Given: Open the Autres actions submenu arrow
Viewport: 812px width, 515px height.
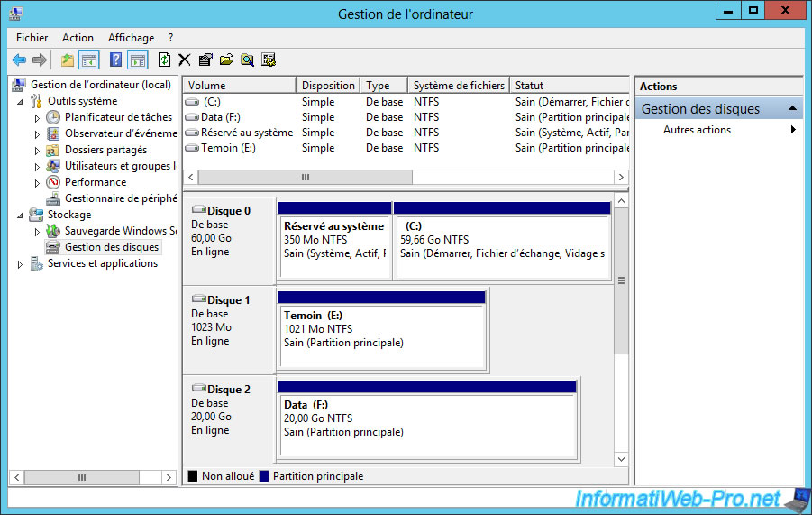Looking at the screenshot, I should coord(793,130).
